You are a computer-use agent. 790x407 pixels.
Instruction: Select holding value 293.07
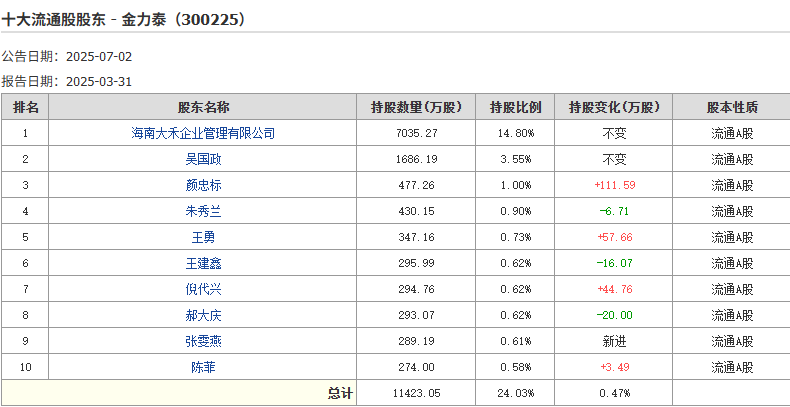click(416, 315)
